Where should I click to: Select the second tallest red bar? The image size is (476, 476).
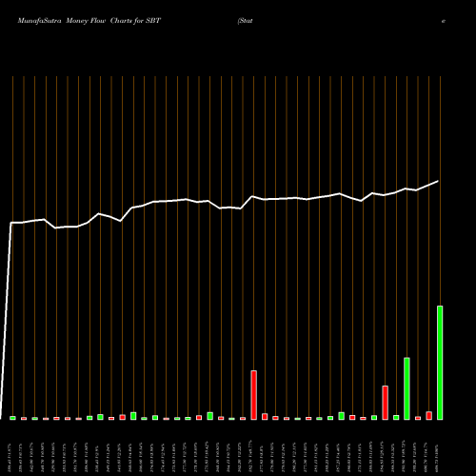pos(385,403)
